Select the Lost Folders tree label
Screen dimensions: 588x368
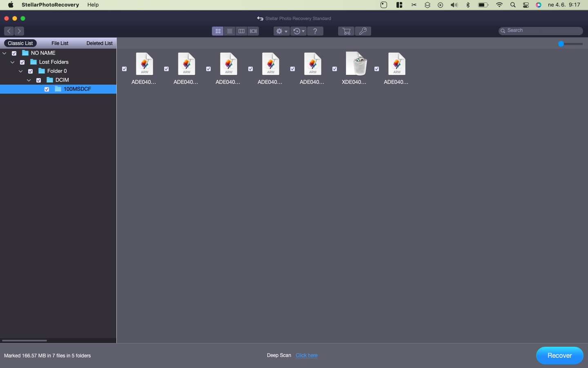point(54,62)
